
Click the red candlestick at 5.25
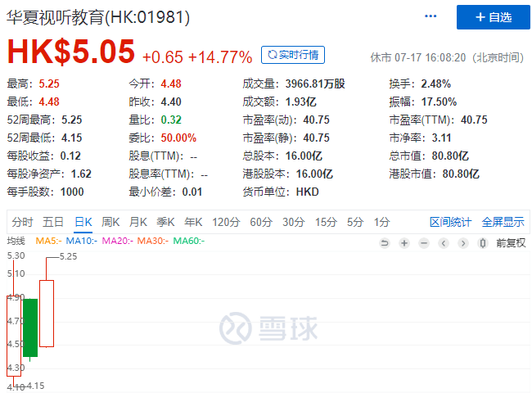point(47,314)
